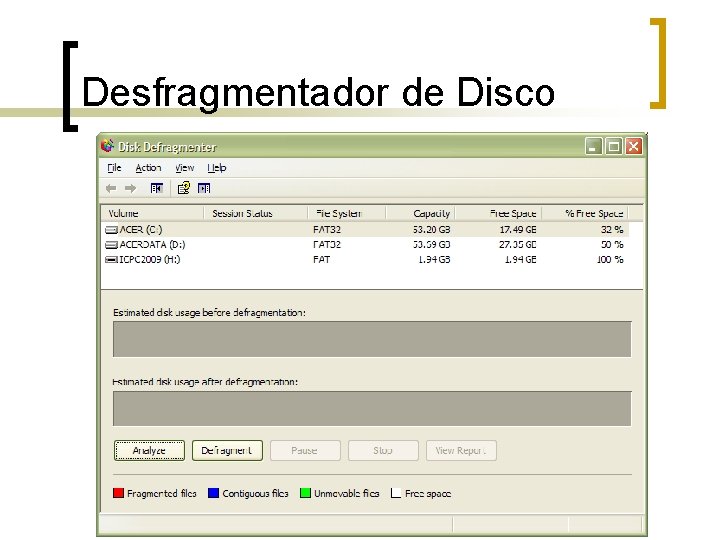Minimize the Disk Defragmenter window

[594, 146]
